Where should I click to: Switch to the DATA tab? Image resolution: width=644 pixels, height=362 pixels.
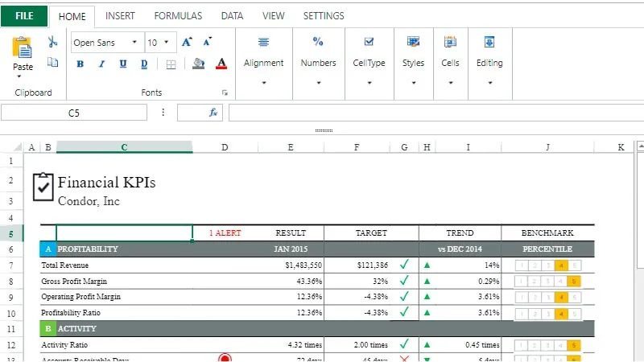232,16
